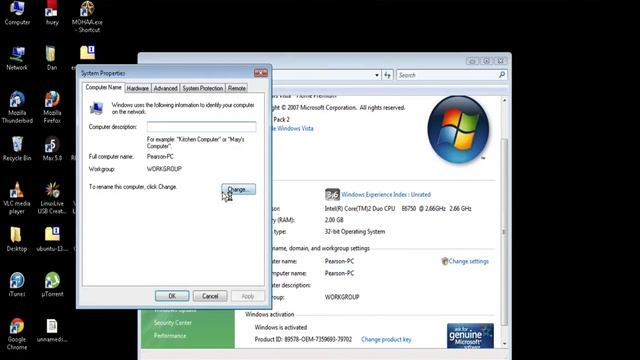This screenshot has height=360, width=640.
Task: Click the Windows Experience Index score badge
Action: coord(332,194)
